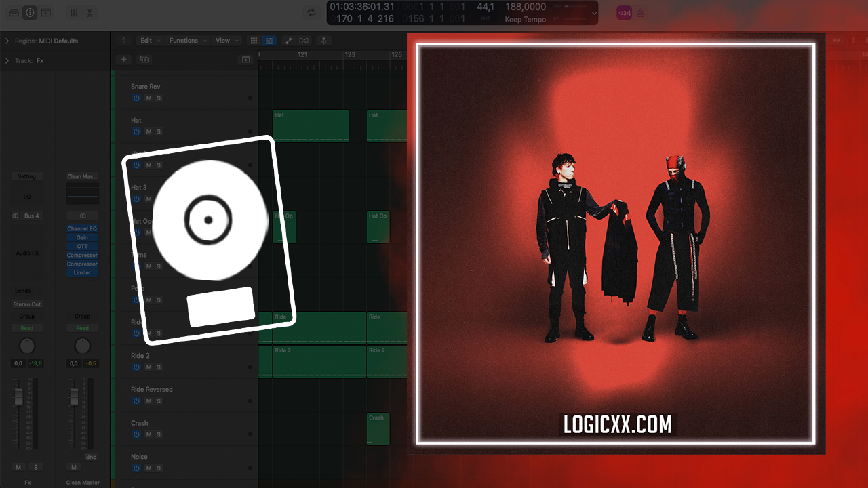Click the Count-in 1234 button
This screenshot has height=488, width=868.
(x=623, y=13)
